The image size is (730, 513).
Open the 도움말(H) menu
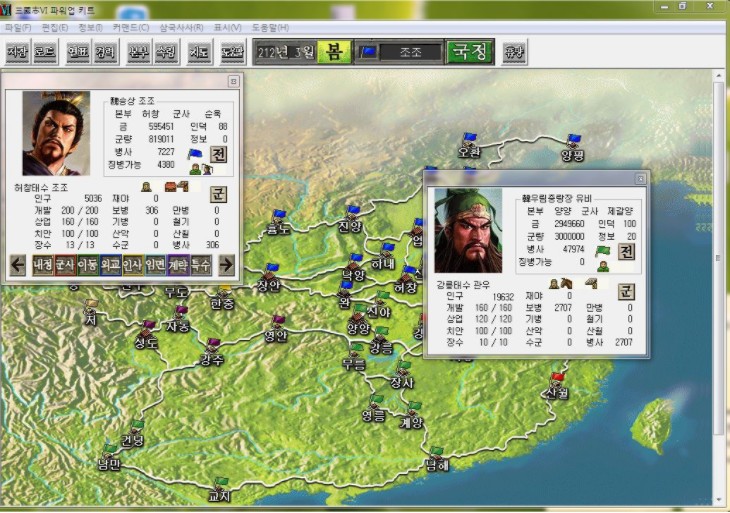click(270, 28)
